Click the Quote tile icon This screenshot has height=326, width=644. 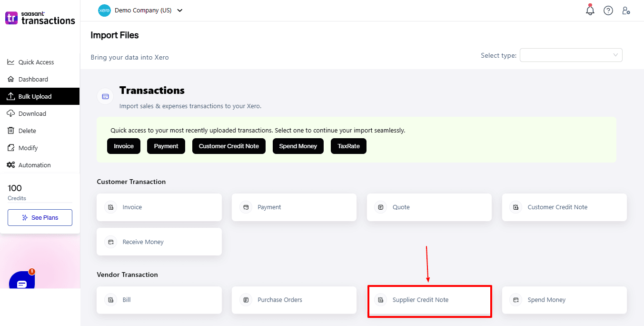point(381,207)
